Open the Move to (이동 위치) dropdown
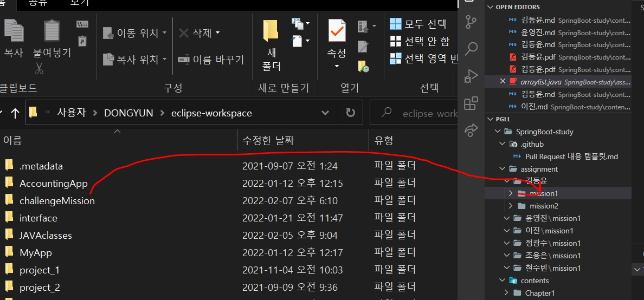This screenshot has height=300, width=644. click(164, 32)
